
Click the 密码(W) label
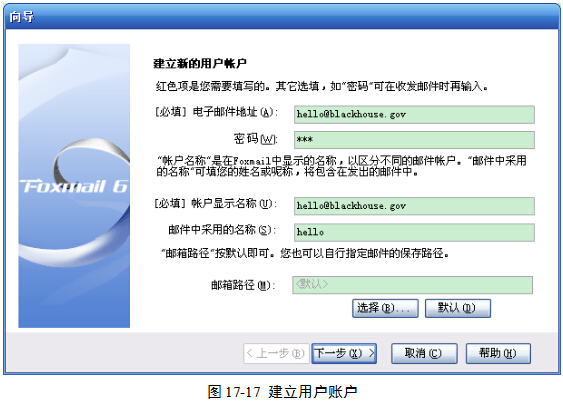click(x=255, y=139)
